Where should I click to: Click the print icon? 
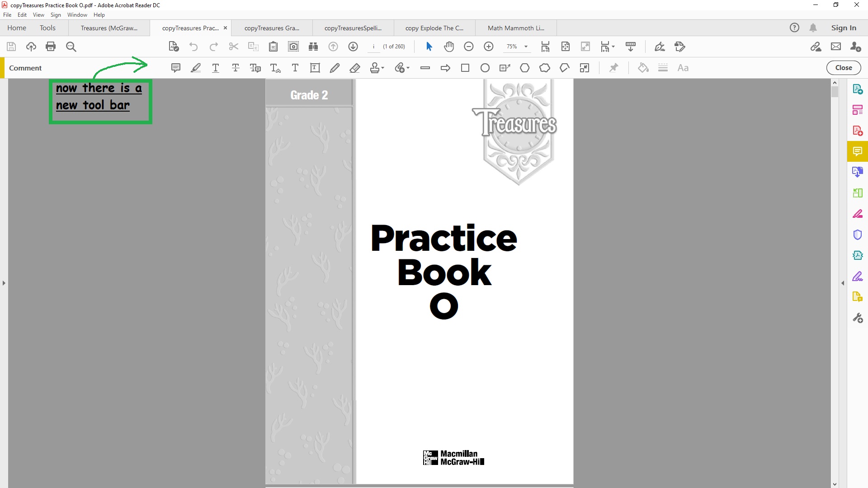pyautogui.click(x=51, y=47)
